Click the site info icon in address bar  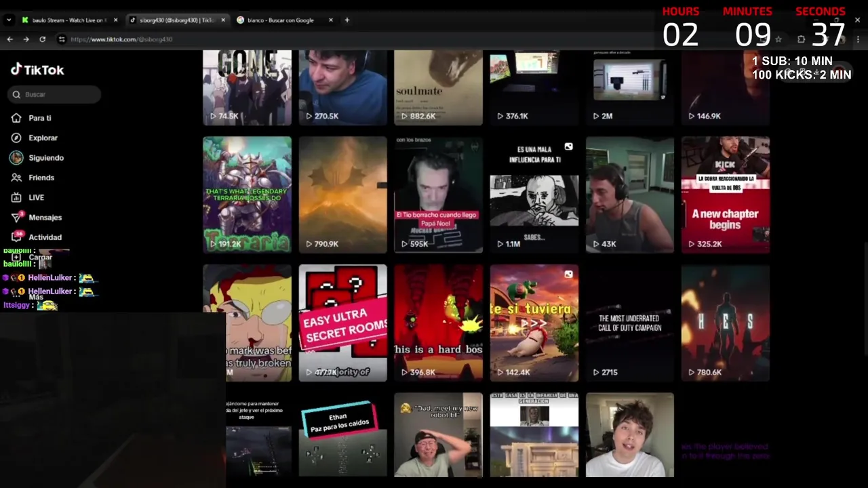(62, 39)
